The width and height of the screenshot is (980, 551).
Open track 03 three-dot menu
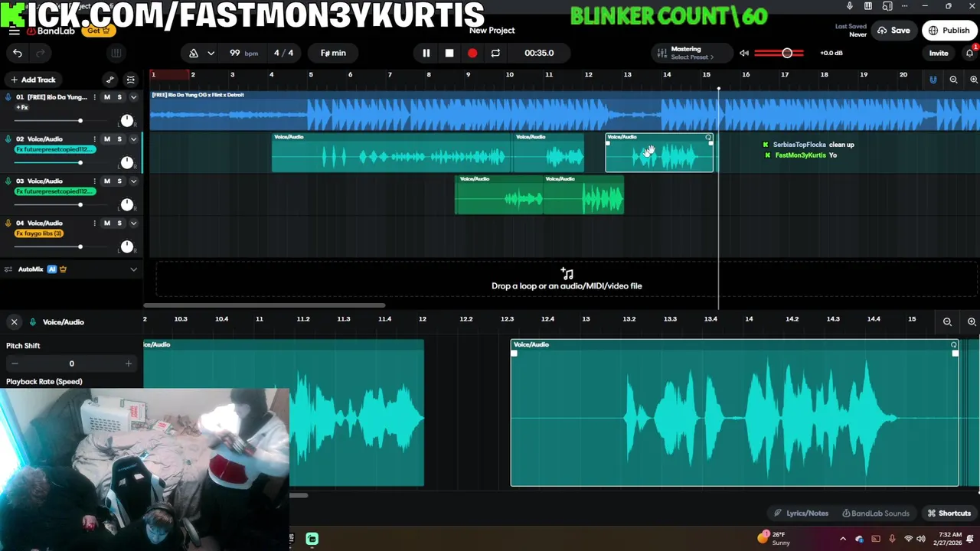[x=95, y=181]
